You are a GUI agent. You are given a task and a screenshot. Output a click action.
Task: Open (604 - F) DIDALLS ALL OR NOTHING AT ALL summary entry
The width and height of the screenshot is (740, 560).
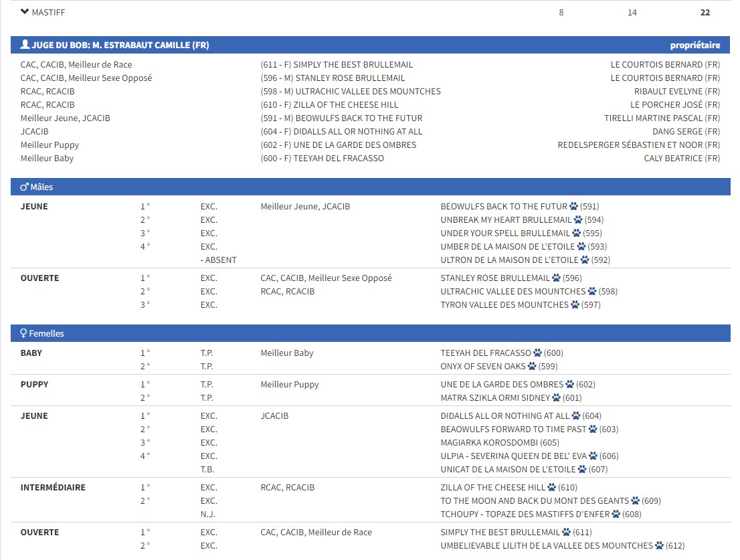click(x=341, y=131)
